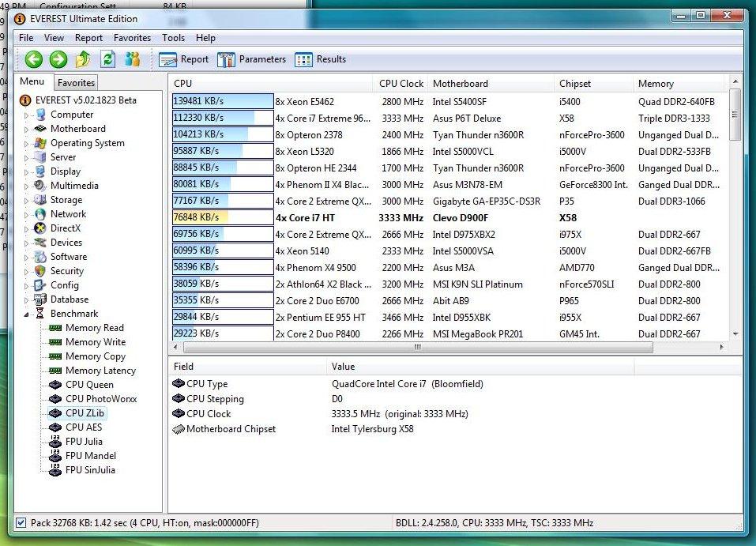
Task: Switch to the Menu tab
Action: [x=32, y=81]
